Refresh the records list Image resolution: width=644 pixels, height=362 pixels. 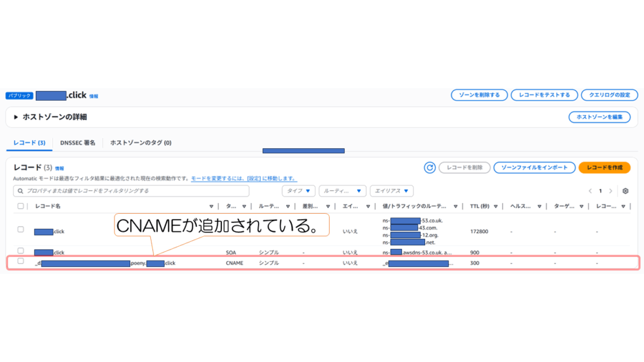pos(430,168)
